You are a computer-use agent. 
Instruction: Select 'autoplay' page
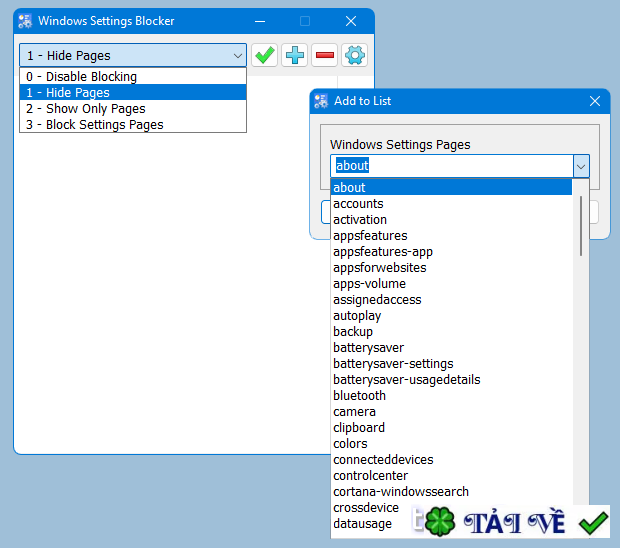point(451,316)
